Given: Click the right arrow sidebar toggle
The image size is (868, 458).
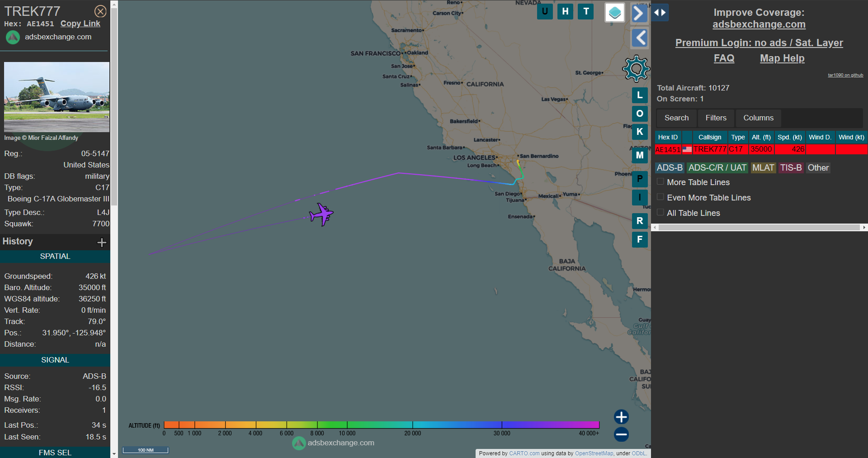Looking at the screenshot, I should coord(639,13).
